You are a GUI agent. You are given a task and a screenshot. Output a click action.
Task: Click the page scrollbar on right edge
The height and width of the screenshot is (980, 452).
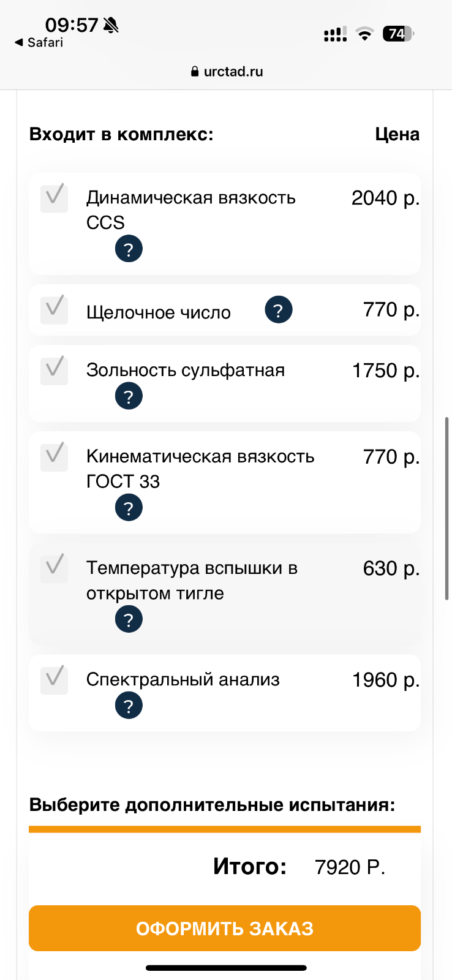click(x=447, y=508)
